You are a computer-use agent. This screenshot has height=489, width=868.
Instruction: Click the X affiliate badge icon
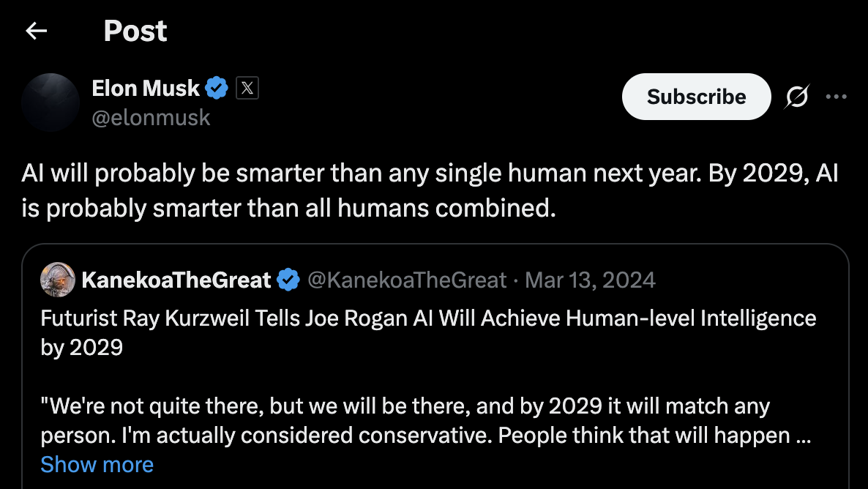(247, 88)
